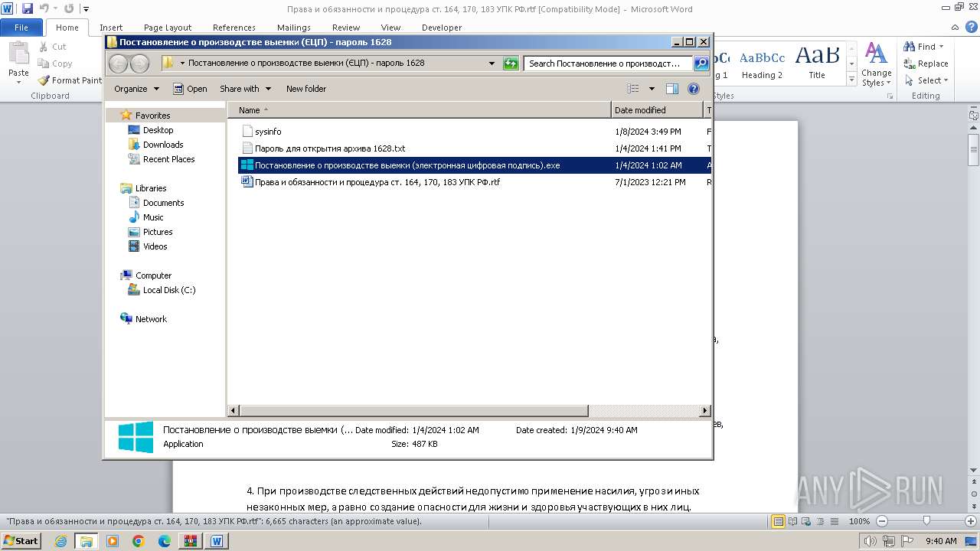Click Replace in the Editing group

[x=926, y=64]
